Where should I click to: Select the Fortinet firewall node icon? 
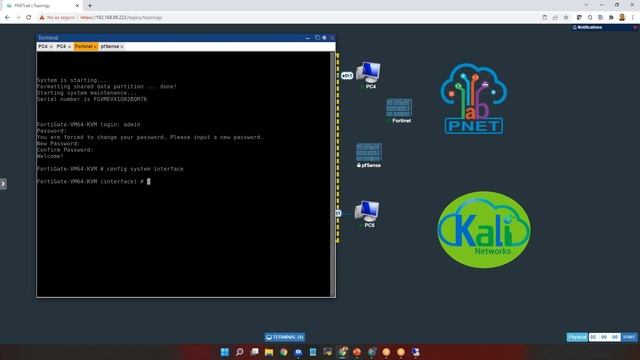[x=399, y=108]
